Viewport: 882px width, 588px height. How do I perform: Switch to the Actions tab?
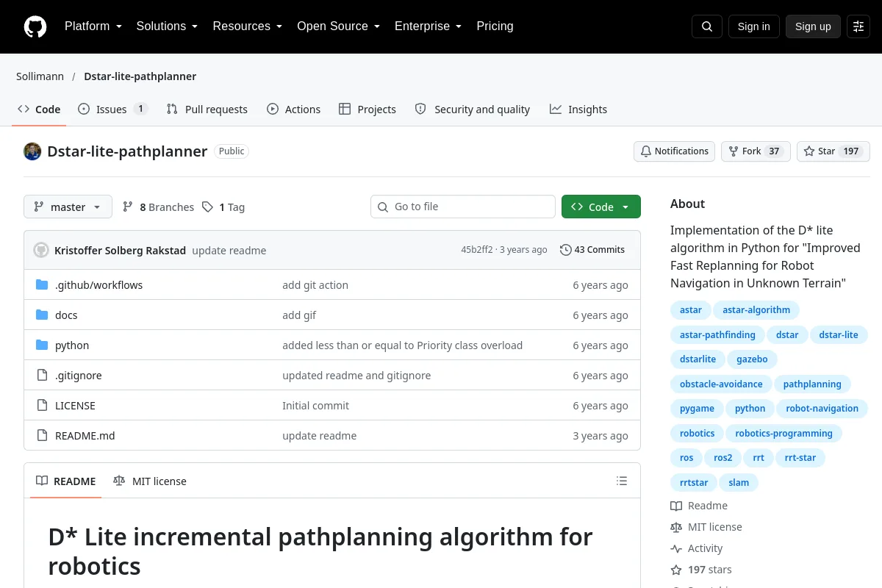coord(293,110)
